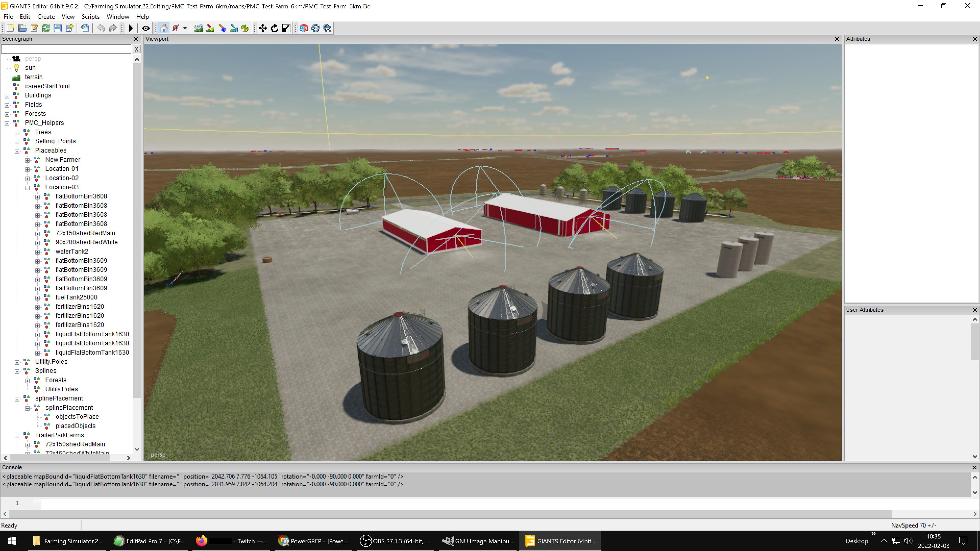Open the Windows Start menu
Viewport: 980px width, 551px height.
coord(12,541)
